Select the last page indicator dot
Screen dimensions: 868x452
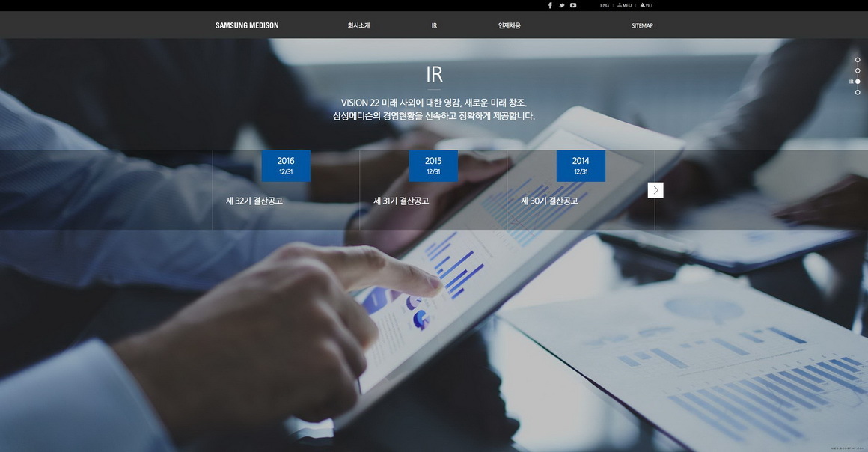[x=858, y=92]
